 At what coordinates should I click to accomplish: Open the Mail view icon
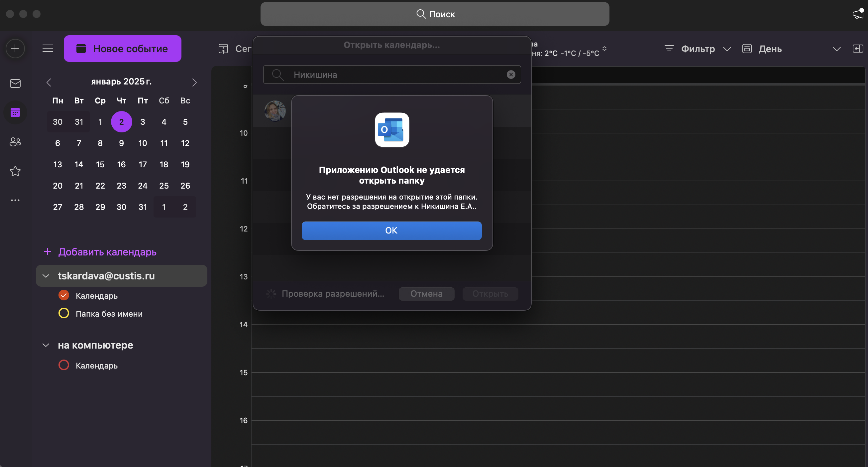point(15,83)
